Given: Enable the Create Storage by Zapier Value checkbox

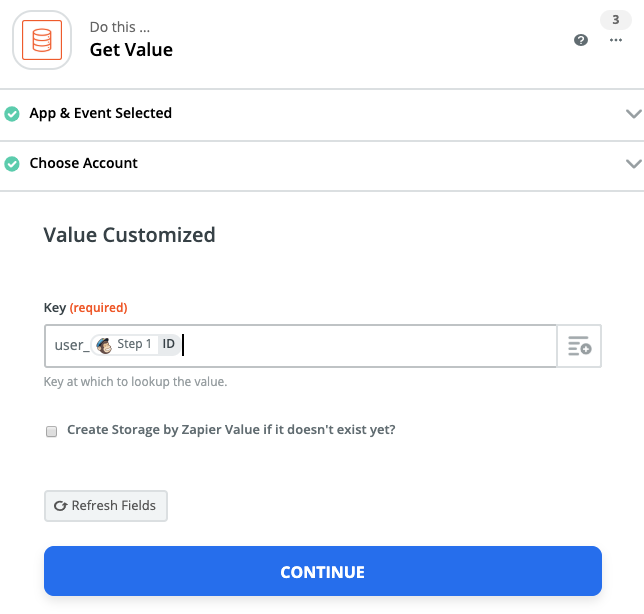Looking at the screenshot, I should coord(51,431).
